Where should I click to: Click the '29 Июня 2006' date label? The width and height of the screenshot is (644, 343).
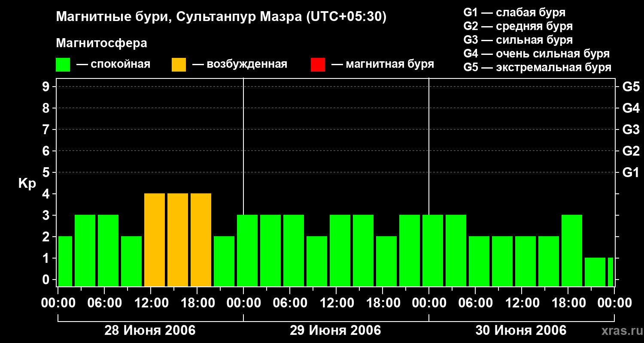click(x=336, y=331)
